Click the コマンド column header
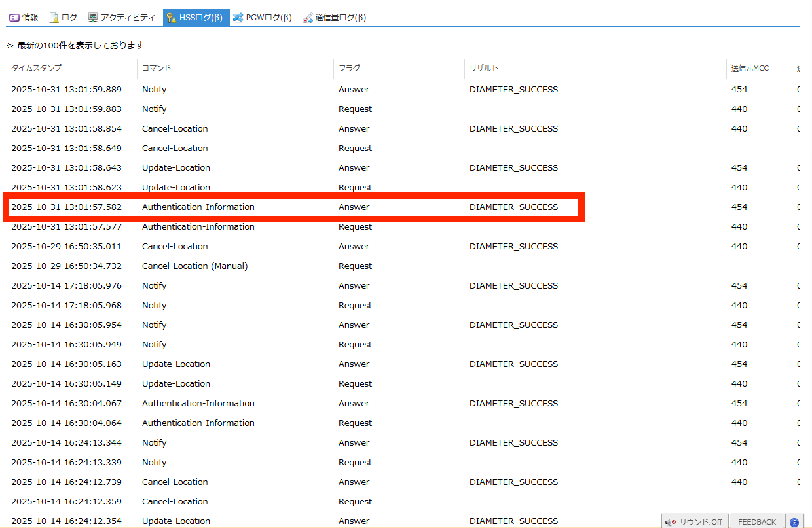 point(157,68)
